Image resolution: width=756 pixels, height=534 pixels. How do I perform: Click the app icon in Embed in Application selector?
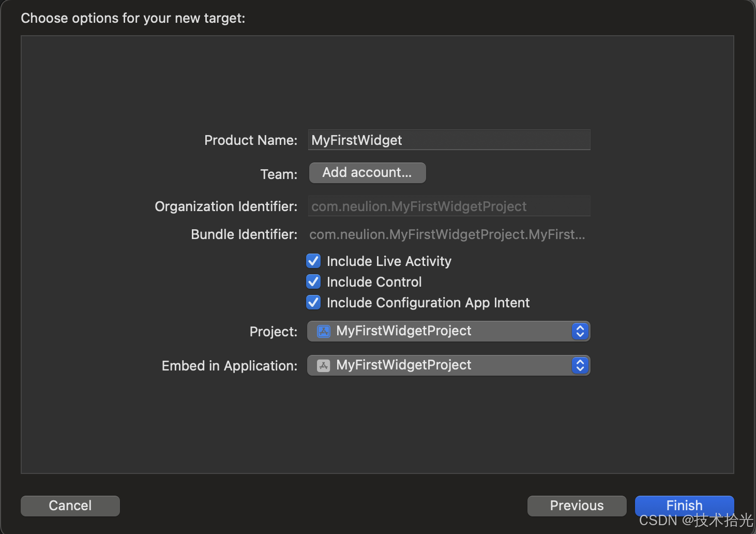point(323,365)
